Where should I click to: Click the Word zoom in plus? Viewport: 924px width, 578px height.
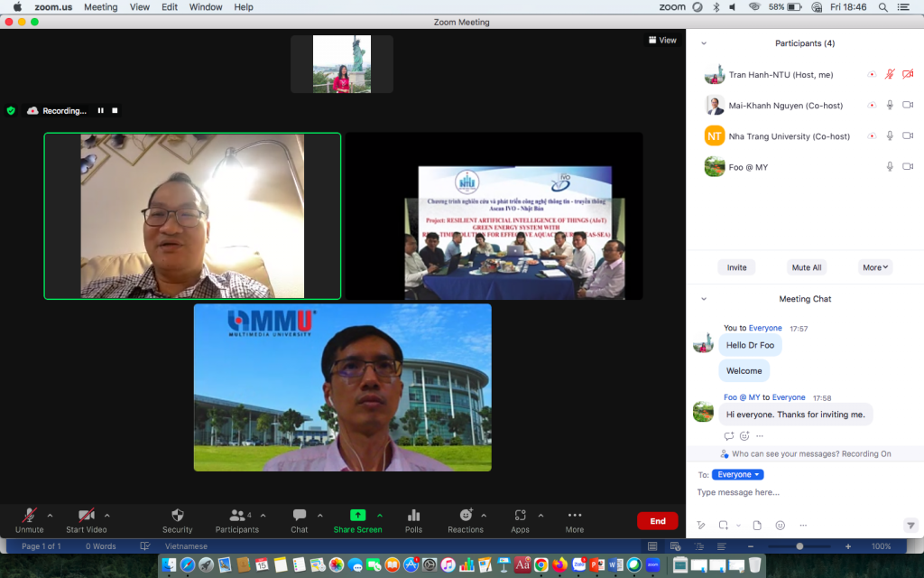(x=848, y=546)
